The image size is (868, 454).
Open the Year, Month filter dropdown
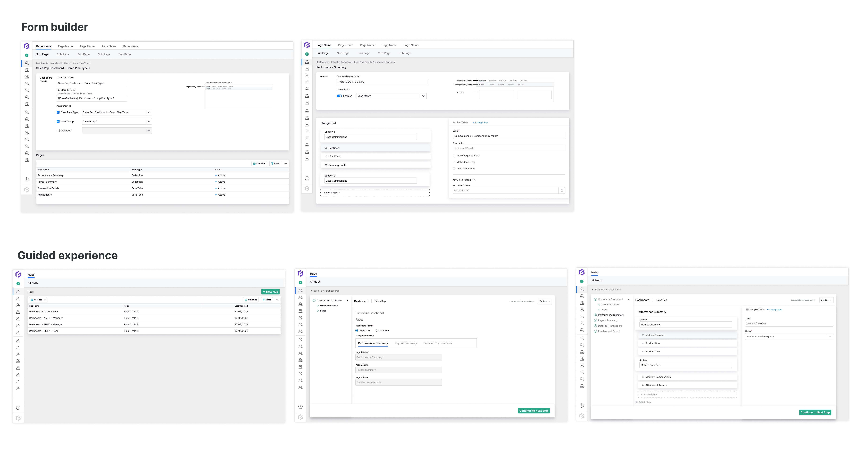coord(423,96)
